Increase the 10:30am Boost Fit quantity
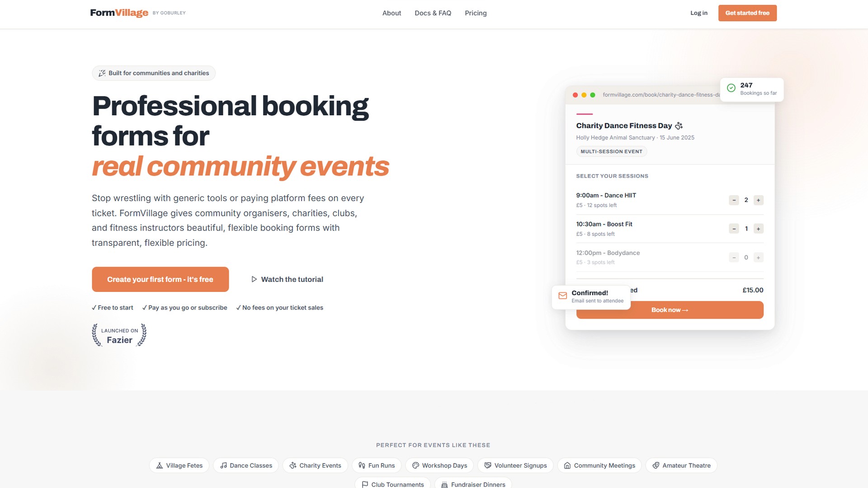The image size is (868, 488). [758, 229]
